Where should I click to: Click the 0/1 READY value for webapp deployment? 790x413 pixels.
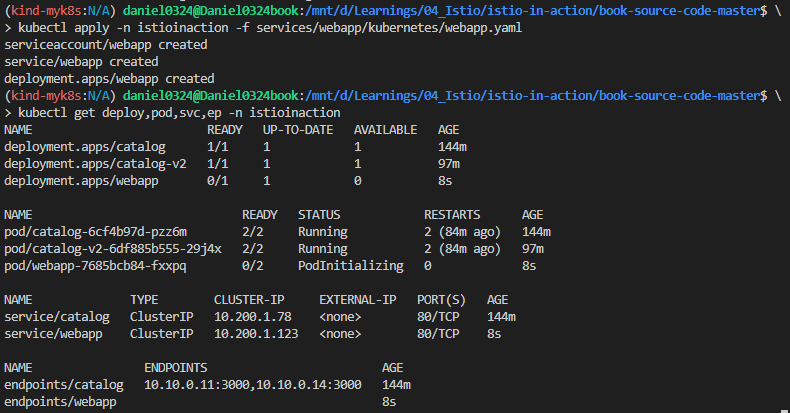point(218,181)
